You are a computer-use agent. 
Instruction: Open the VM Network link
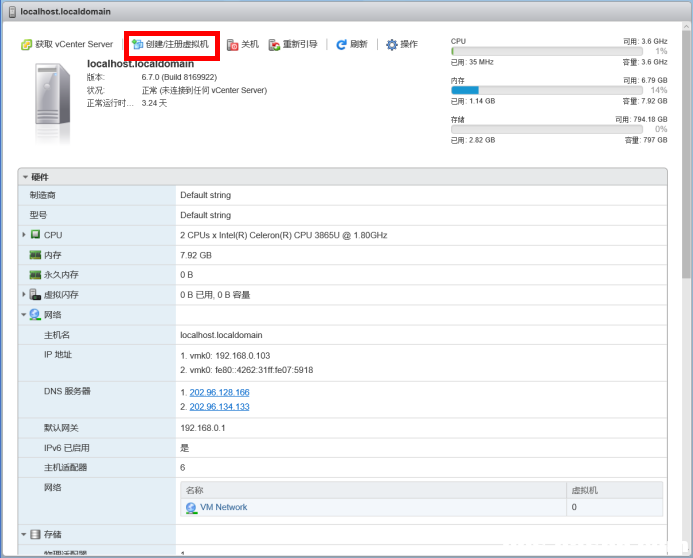coord(223,508)
